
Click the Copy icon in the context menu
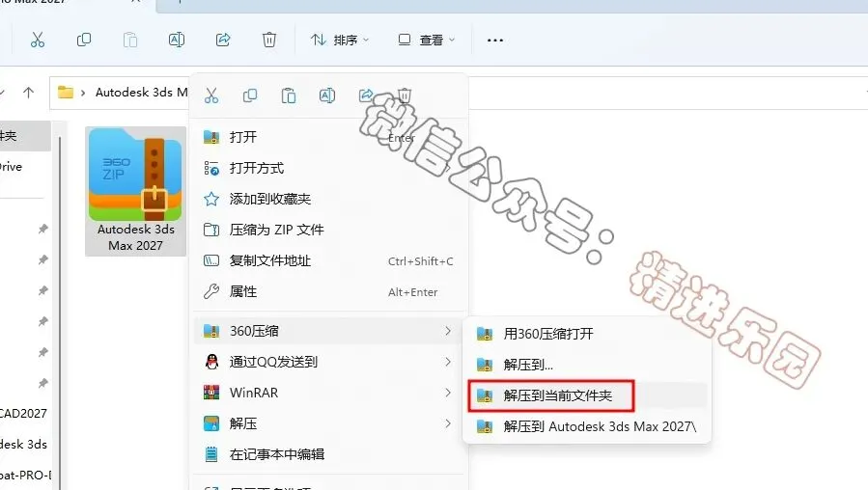pos(250,95)
